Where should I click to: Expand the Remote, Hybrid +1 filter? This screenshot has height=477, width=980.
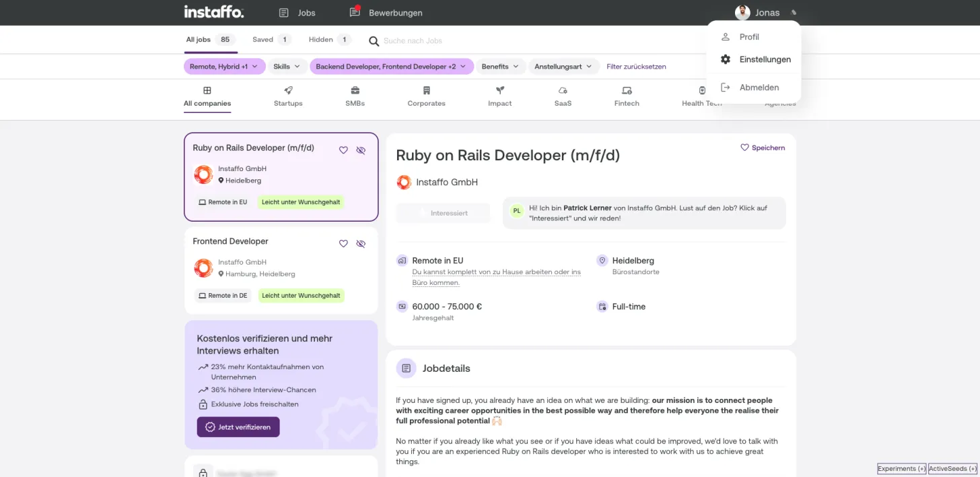tap(224, 67)
